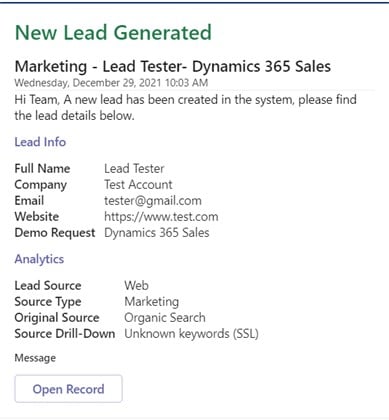
Task: Click the Open Record button
Action: pyautogui.click(x=68, y=389)
